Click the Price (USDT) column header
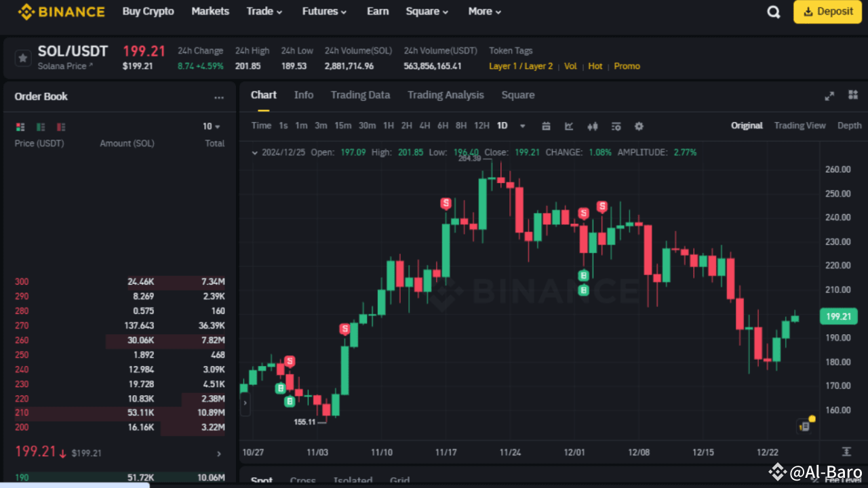868x488 pixels. 40,144
